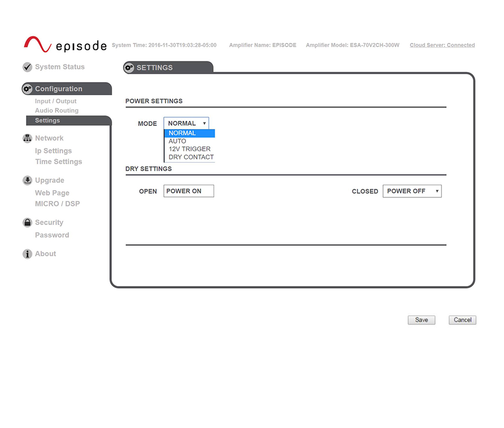Pick DRY CONTACT from the mode list

click(x=191, y=157)
